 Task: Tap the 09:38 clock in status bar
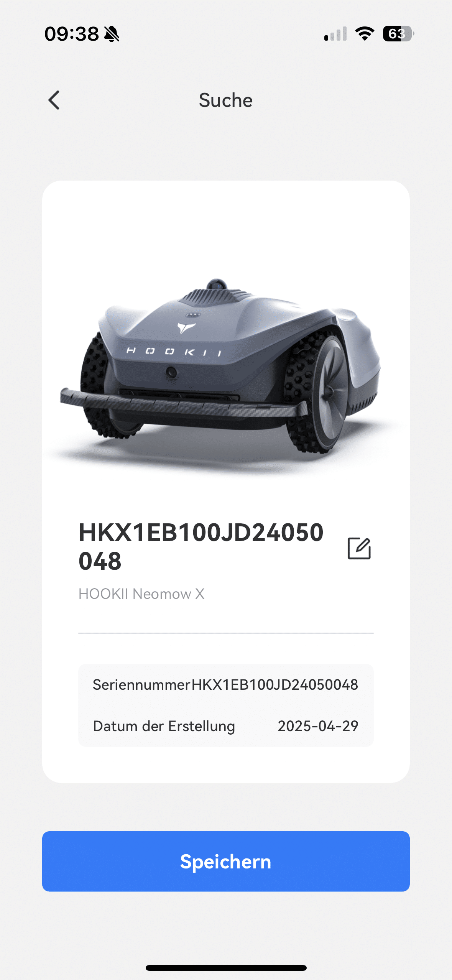pyautogui.click(x=72, y=34)
